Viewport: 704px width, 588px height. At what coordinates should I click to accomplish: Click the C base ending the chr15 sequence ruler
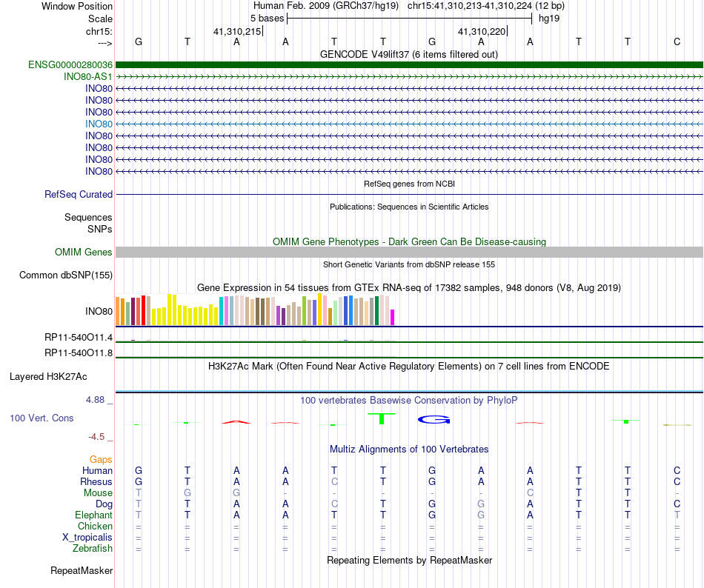coord(677,42)
